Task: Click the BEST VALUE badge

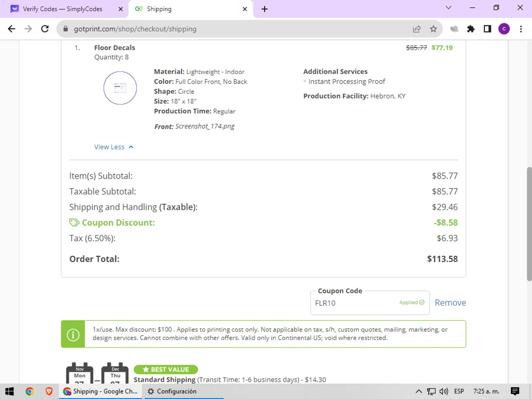Action: coord(166,369)
